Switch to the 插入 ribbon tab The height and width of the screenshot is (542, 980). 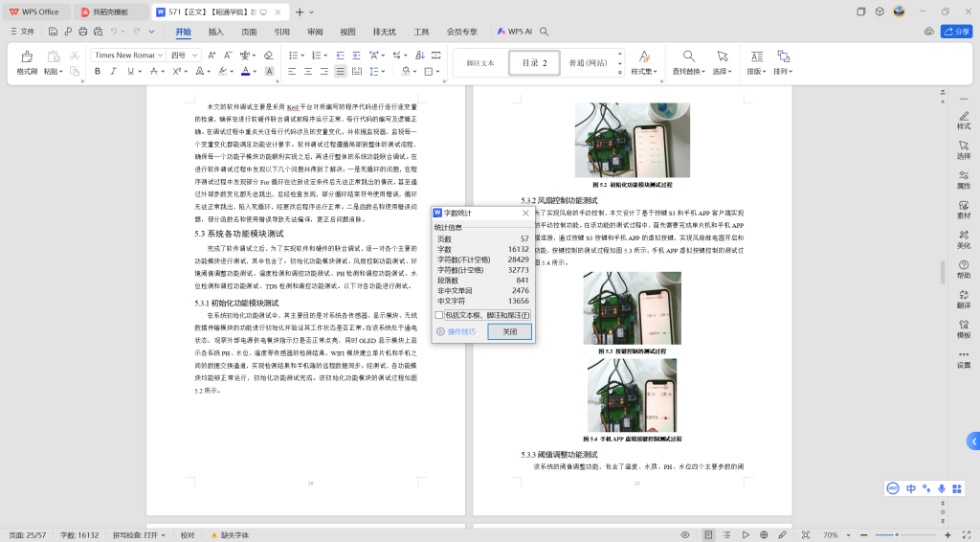[215, 32]
